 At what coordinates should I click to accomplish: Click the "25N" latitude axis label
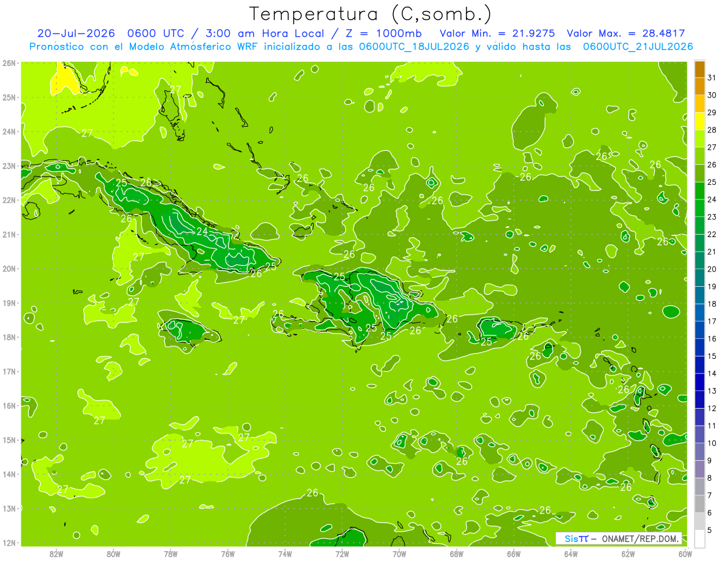pos(8,97)
